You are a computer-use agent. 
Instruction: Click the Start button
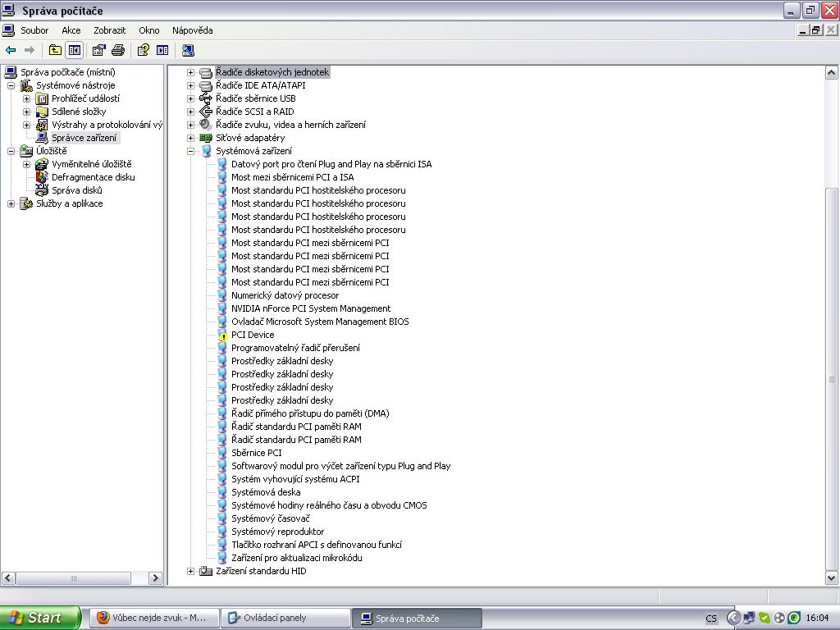point(39,618)
